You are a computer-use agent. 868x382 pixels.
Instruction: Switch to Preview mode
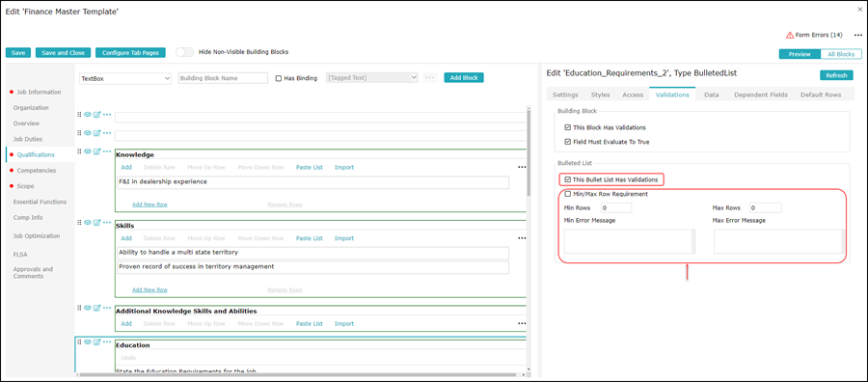pyautogui.click(x=800, y=54)
